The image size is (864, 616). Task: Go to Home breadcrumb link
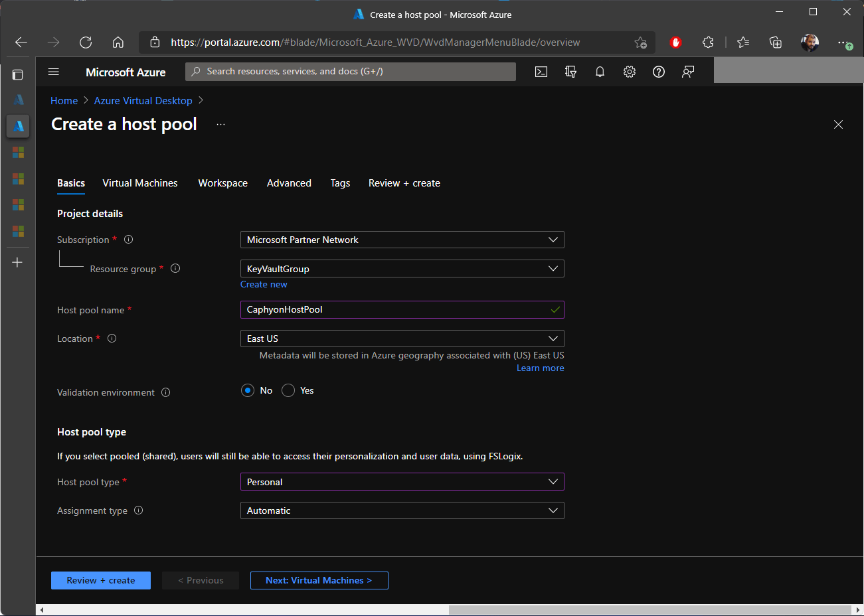pyautogui.click(x=64, y=101)
